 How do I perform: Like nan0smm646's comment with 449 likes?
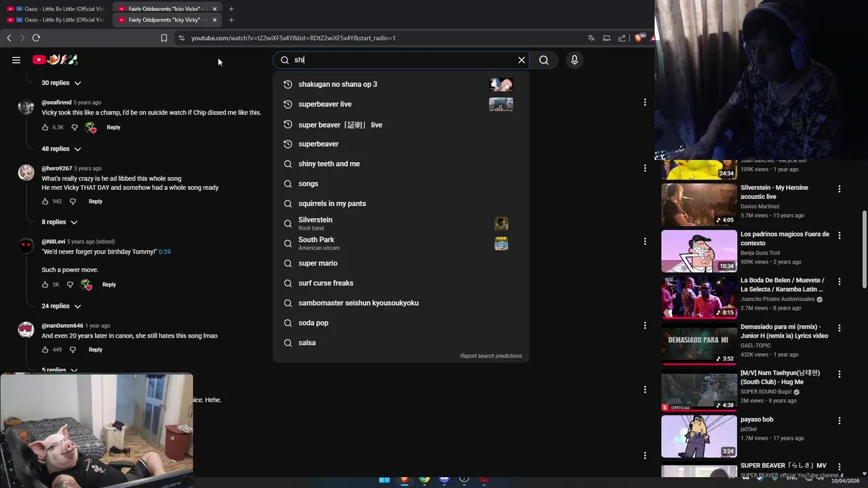(x=45, y=350)
